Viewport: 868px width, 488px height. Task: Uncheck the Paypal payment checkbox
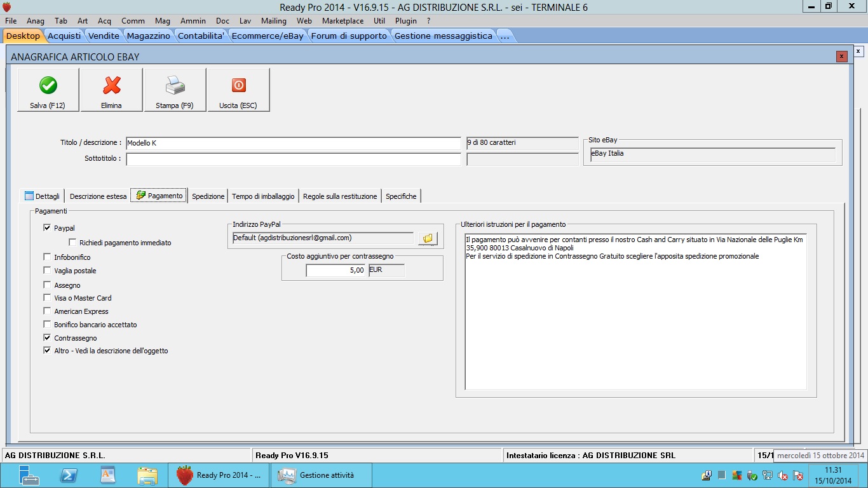click(47, 228)
